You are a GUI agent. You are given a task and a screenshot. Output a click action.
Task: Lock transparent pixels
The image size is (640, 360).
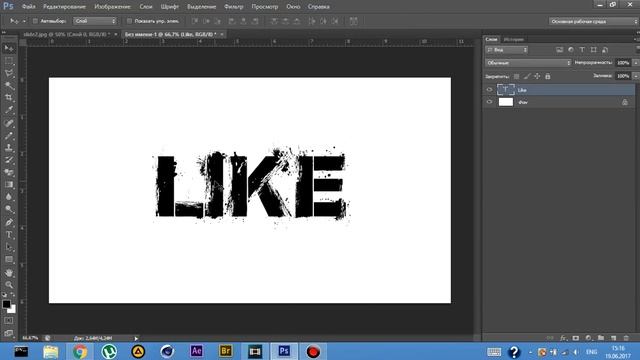click(516, 76)
